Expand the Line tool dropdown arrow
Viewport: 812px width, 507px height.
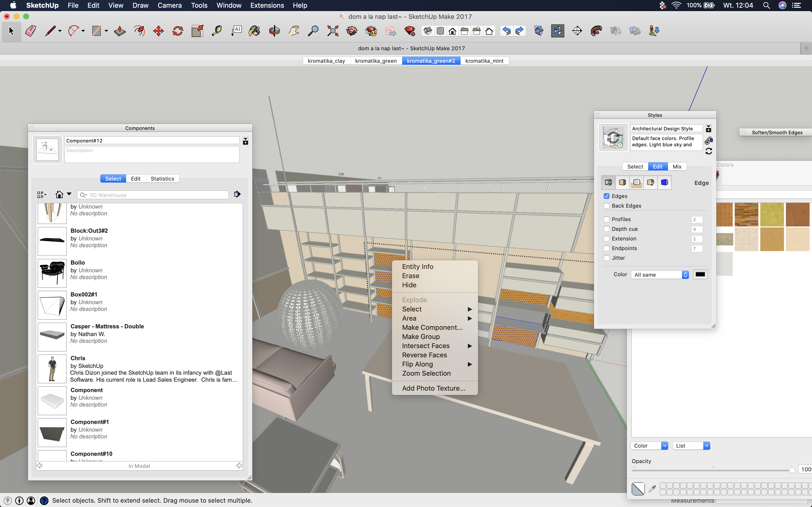pyautogui.click(x=60, y=31)
